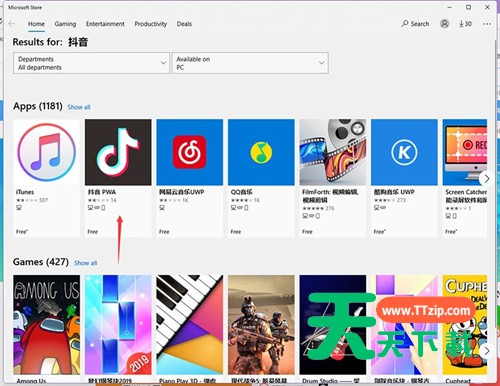Maximize the Microsoft Store window

click(x=468, y=7)
